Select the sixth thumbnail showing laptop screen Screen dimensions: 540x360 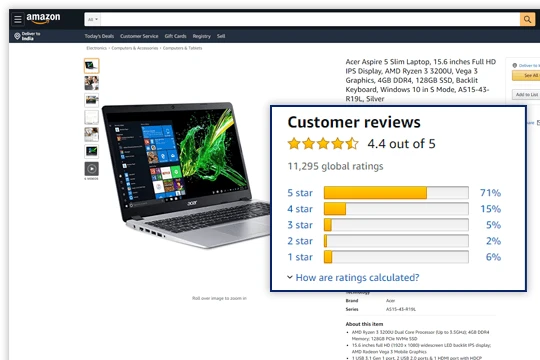92,152
